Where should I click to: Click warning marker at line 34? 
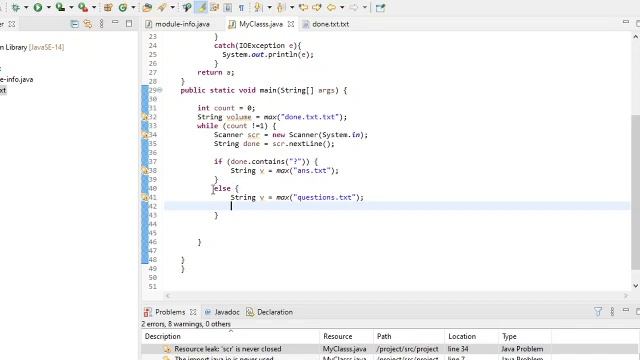[145, 135]
